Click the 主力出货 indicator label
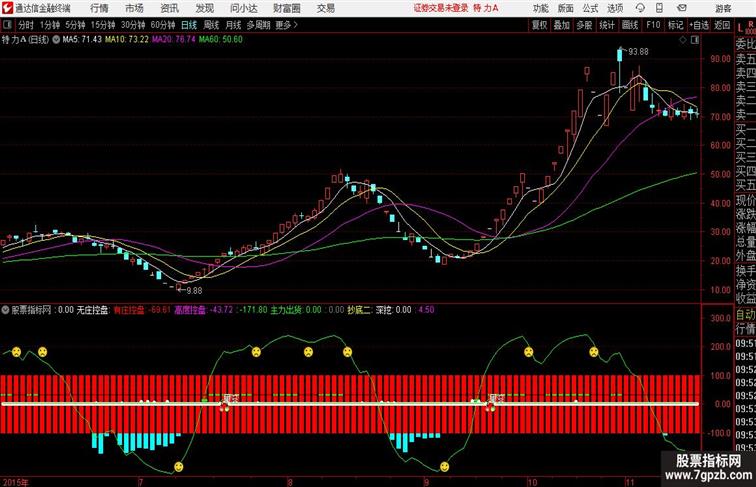This screenshot has width=756, height=487. point(285,310)
